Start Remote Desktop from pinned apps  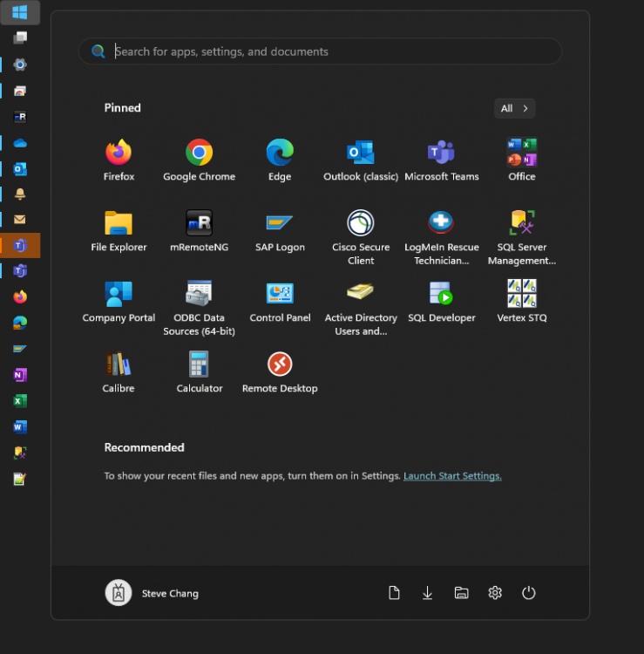pos(280,365)
